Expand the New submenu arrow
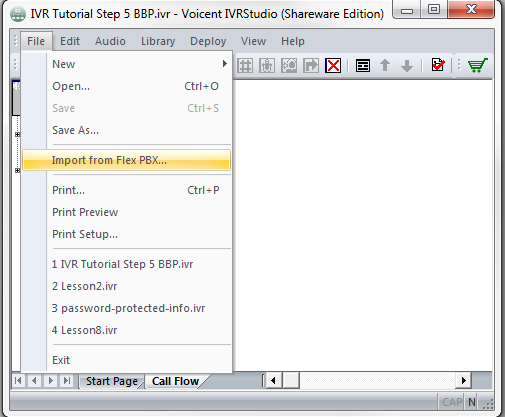The width and height of the screenshot is (505, 417). (225, 63)
